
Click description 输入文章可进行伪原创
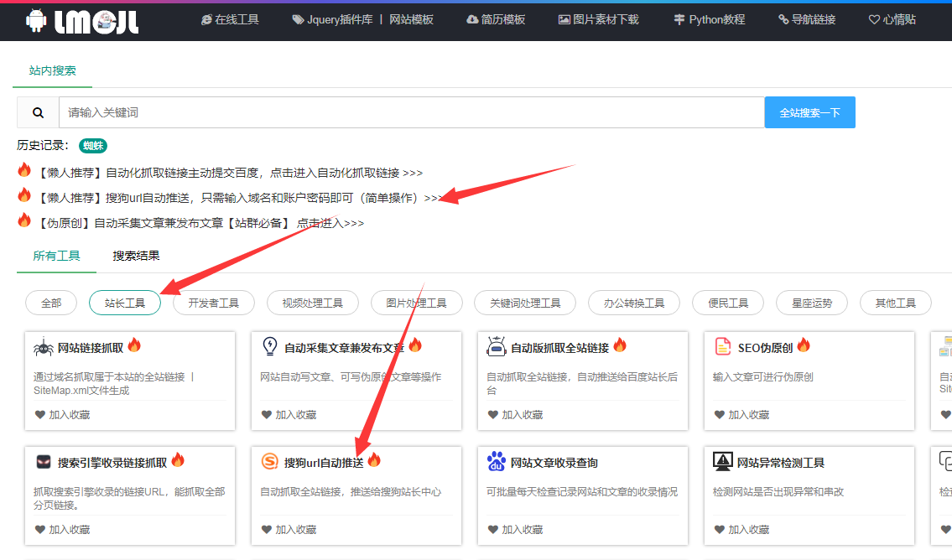763,377
